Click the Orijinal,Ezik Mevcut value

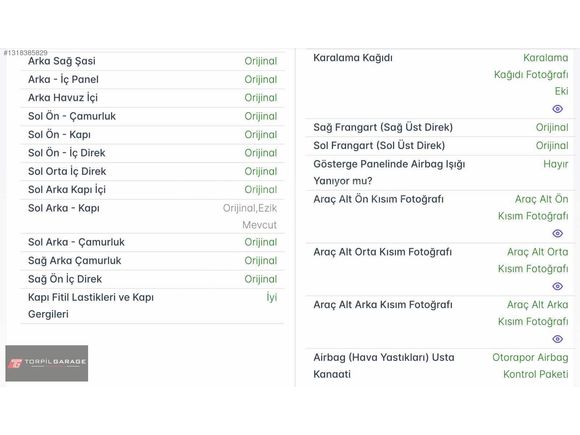point(250,216)
